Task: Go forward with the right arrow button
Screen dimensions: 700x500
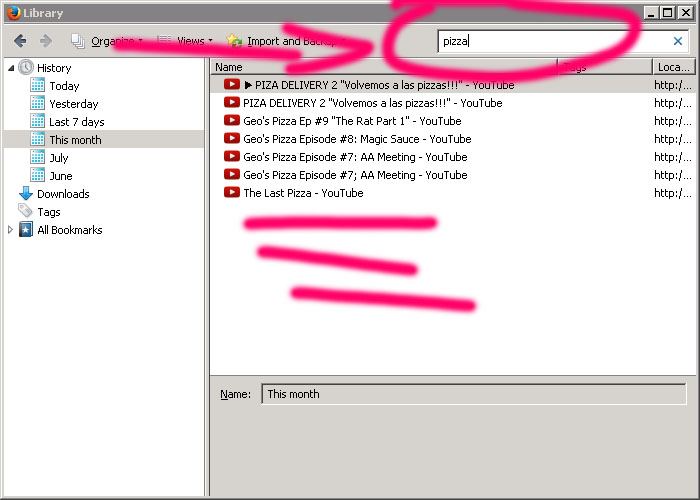Action: pos(46,41)
